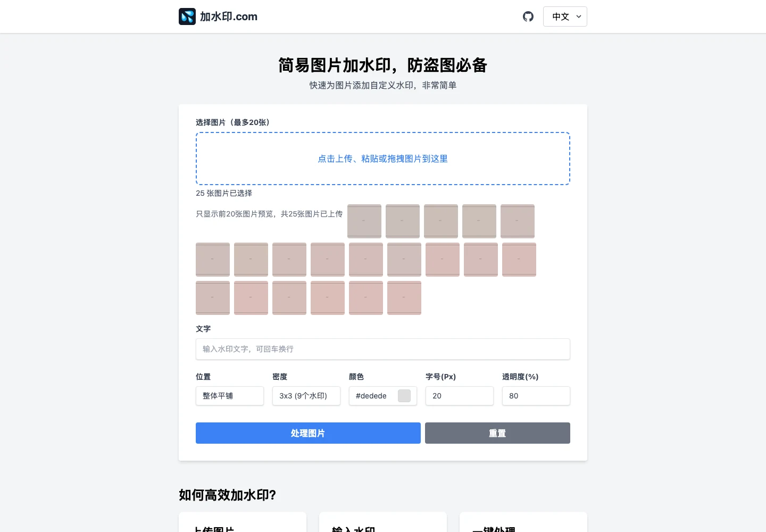The image size is (766, 532).
Task: Click the text 25 张图片已选择
Action: pos(224,193)
